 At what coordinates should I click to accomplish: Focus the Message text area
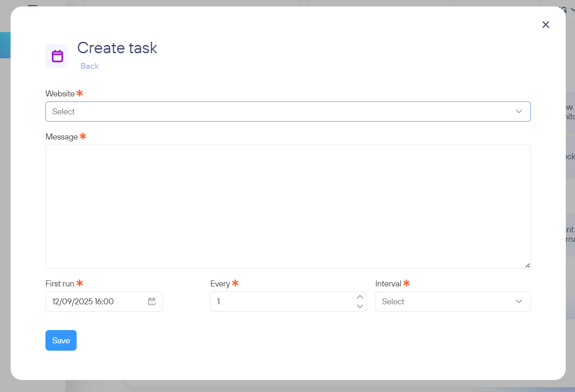click(288, 207)
